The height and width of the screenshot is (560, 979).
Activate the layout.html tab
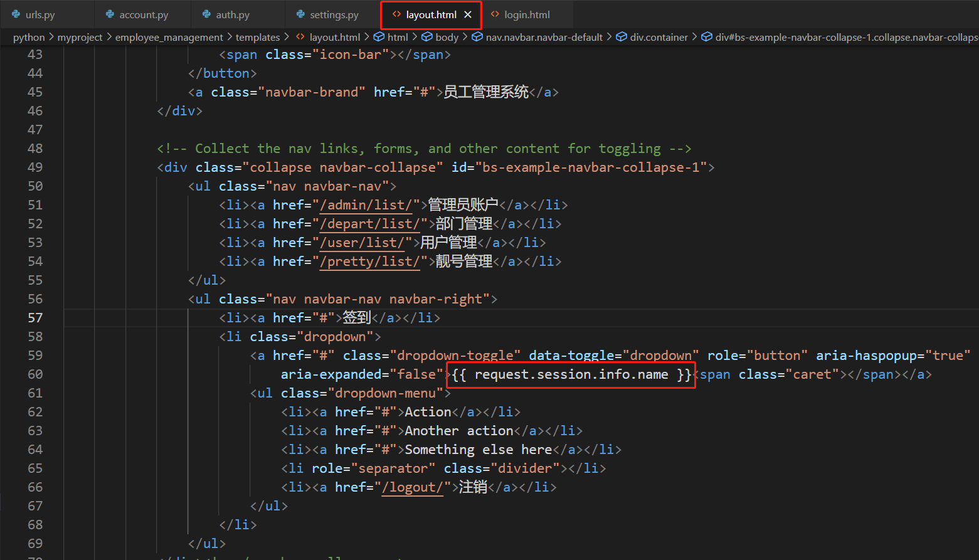coord(431,14)
